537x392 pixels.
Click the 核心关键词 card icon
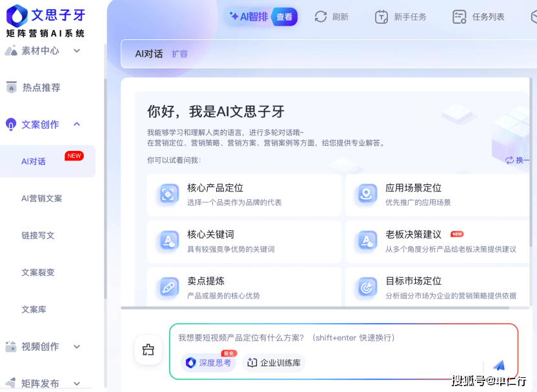168,241
